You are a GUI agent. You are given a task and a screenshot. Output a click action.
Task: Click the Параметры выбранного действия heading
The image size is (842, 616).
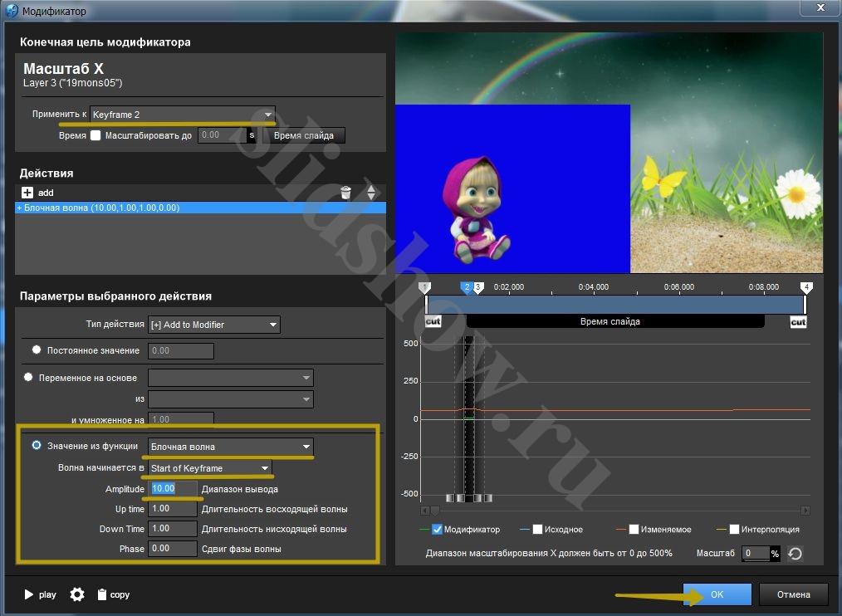[115, 296]
